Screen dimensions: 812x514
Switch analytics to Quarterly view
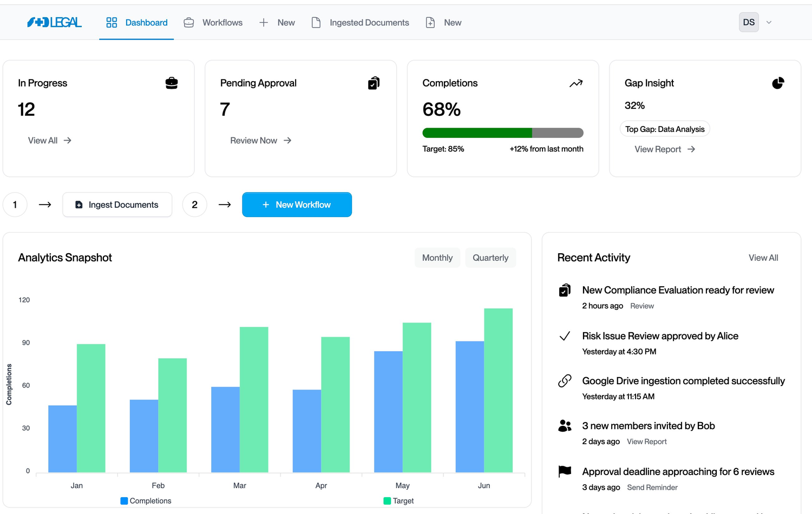click(490, 258)
